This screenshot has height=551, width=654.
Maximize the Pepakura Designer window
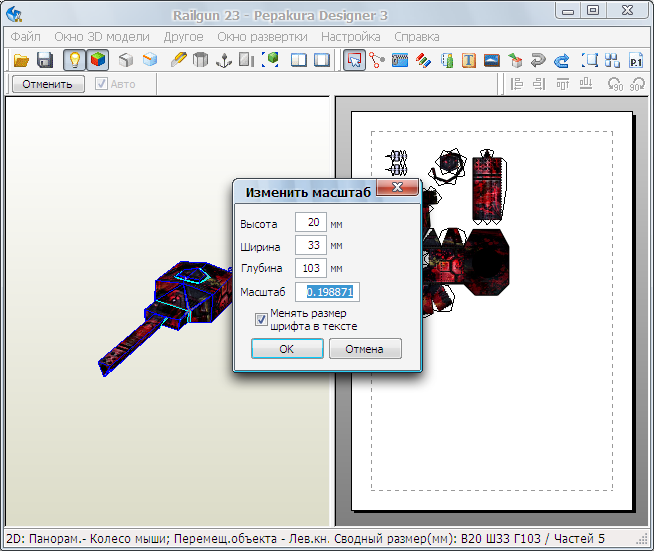click(593, 10)
